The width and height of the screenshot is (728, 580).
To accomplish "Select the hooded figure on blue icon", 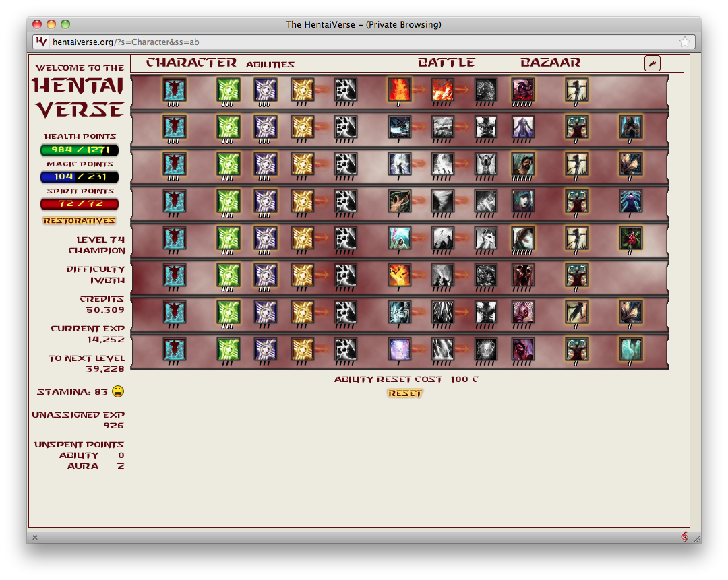I will (631, 127).
